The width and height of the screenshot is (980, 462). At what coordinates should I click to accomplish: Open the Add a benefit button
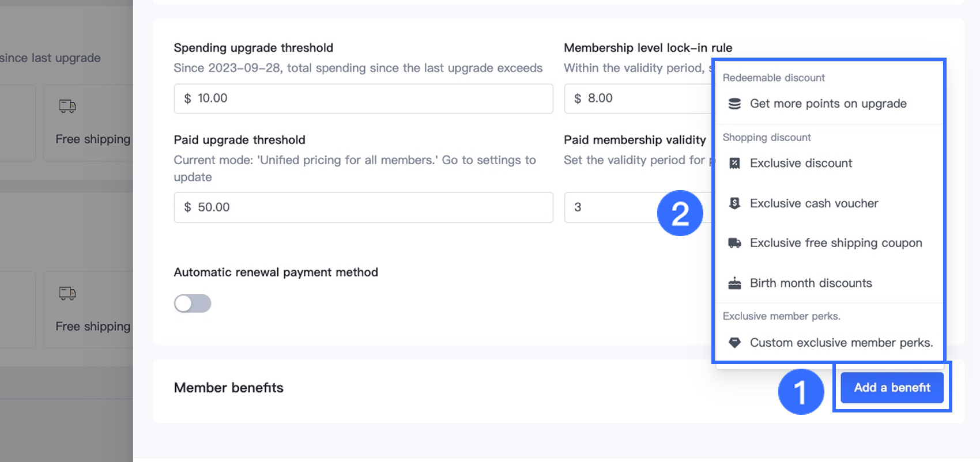tap(892, 388)
